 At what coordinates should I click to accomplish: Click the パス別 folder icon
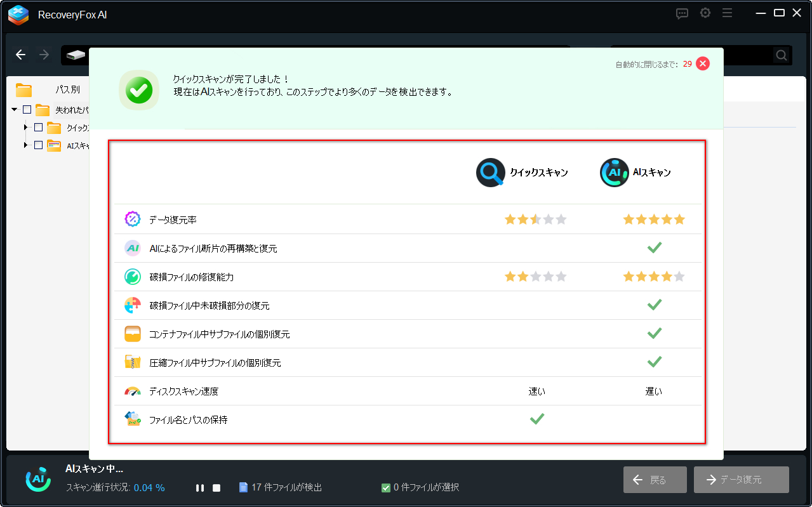click(24, 89)
